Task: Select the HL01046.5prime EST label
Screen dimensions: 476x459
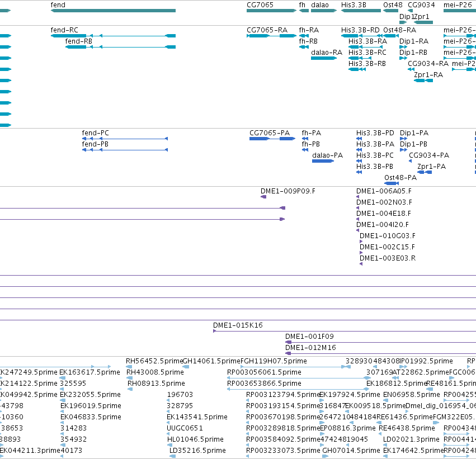Action: click(x=196, y=440)
